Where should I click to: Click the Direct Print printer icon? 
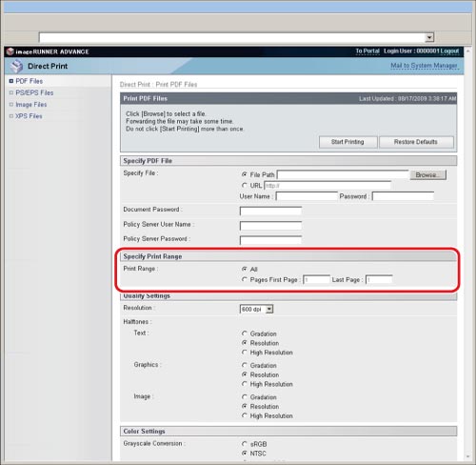coord(16,66)
